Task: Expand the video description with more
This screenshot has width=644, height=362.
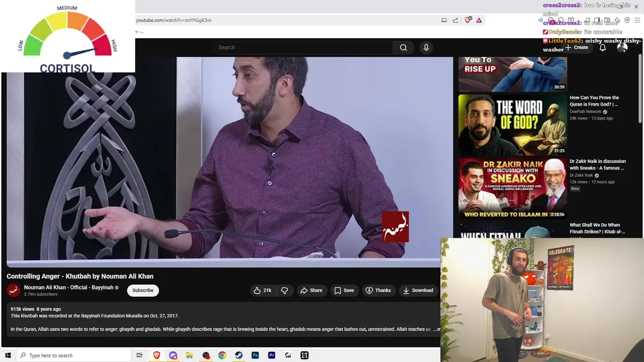Action: click(437, 329)
